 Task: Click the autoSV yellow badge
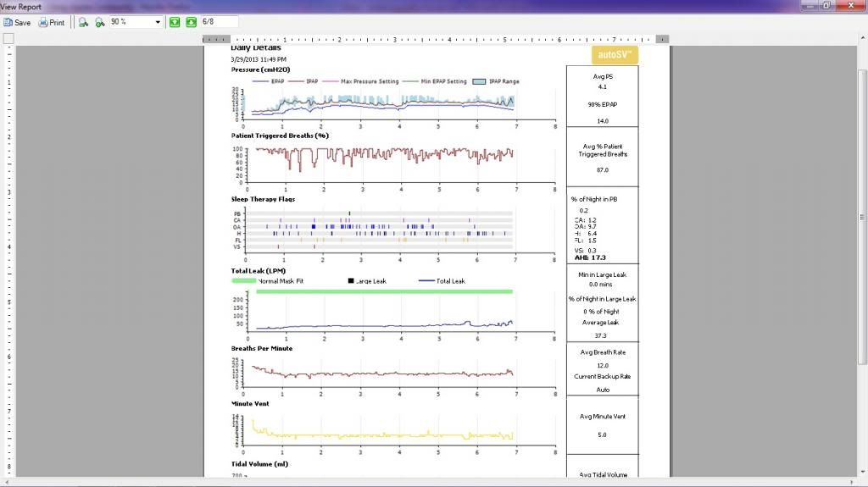point(615,55)
